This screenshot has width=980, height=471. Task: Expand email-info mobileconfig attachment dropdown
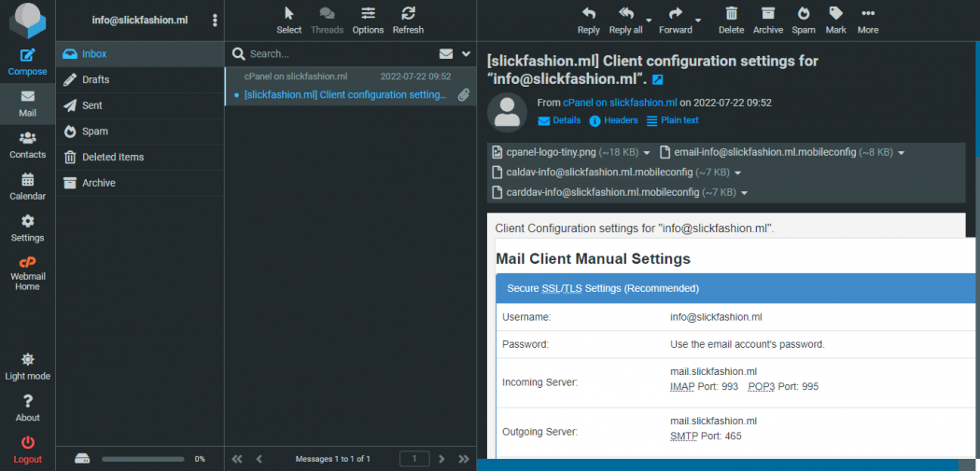(x=902, y=152)
